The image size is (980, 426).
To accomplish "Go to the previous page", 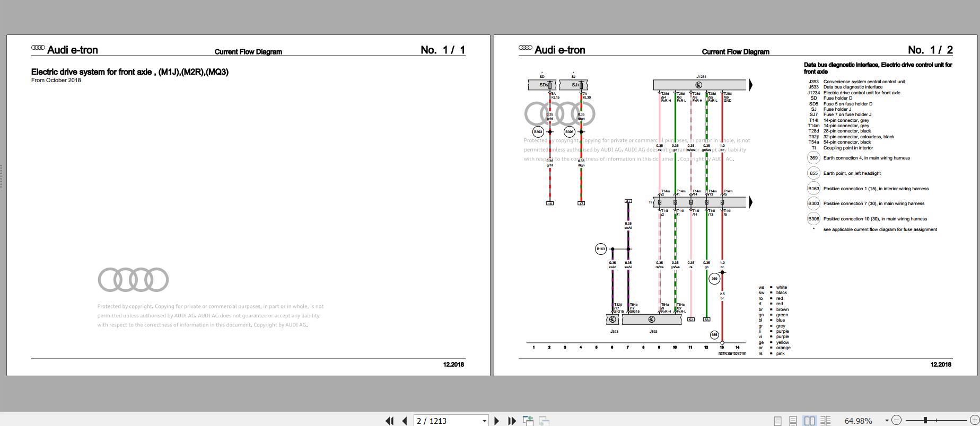I will [x=405, y=421].
